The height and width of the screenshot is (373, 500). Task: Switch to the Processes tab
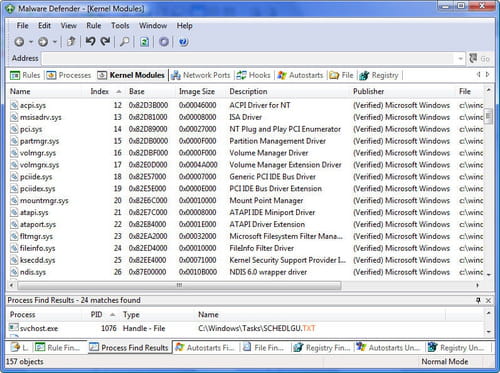(x=69, y=75)
